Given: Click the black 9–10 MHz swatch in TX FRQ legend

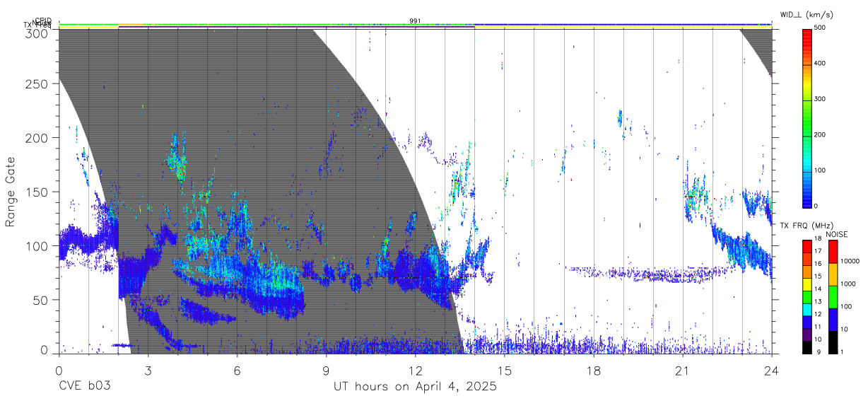Looking at the screenshot, I should tap(807, 347).
